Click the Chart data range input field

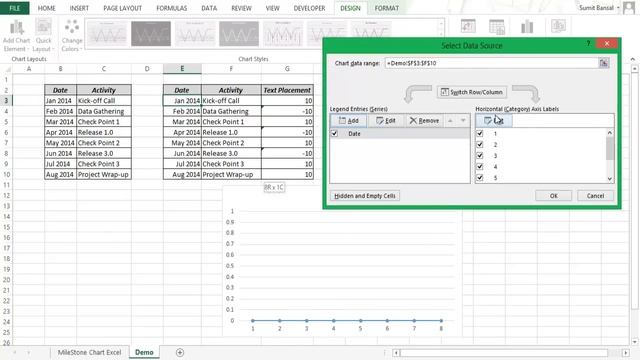[x=492, y=63]
